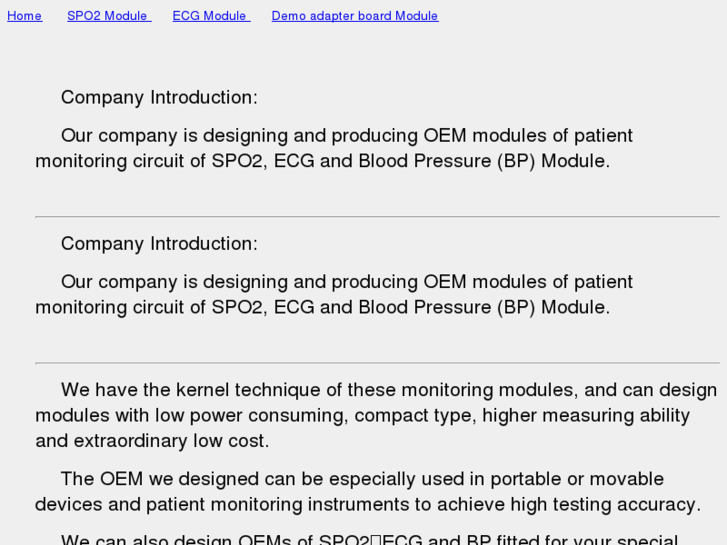Go to the SPO2 Module page

[107, 16]
